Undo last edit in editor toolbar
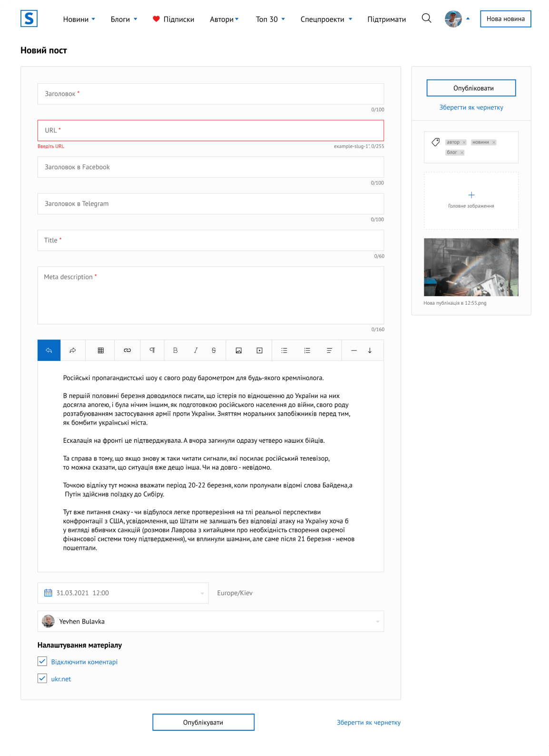The height and width of the screenshot is (756, 549). (x=49, y=350)
